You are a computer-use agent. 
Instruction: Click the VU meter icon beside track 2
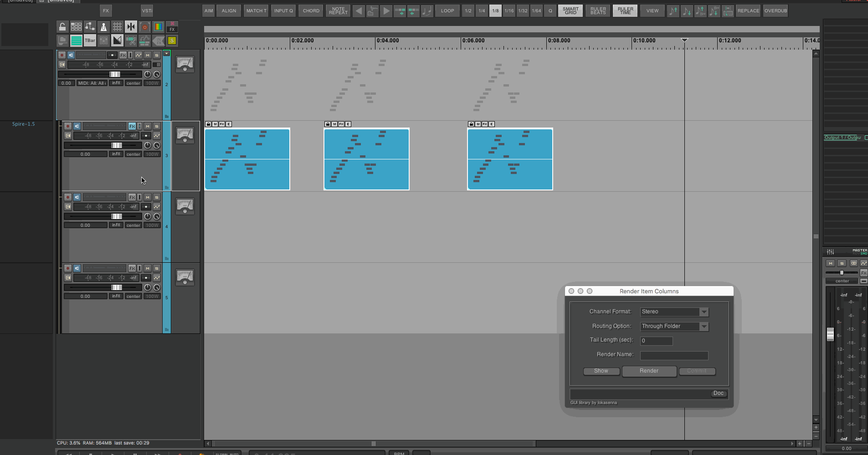(185, 64)
